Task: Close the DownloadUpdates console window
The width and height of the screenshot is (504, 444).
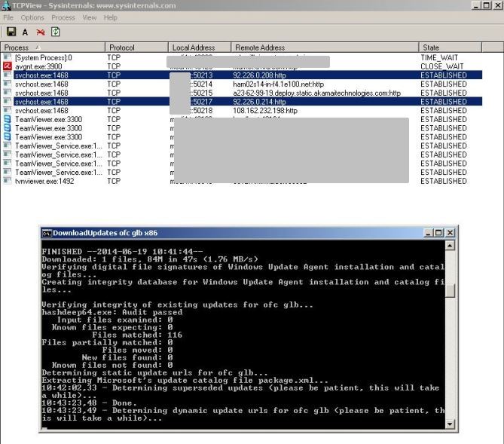Action: 450,233
